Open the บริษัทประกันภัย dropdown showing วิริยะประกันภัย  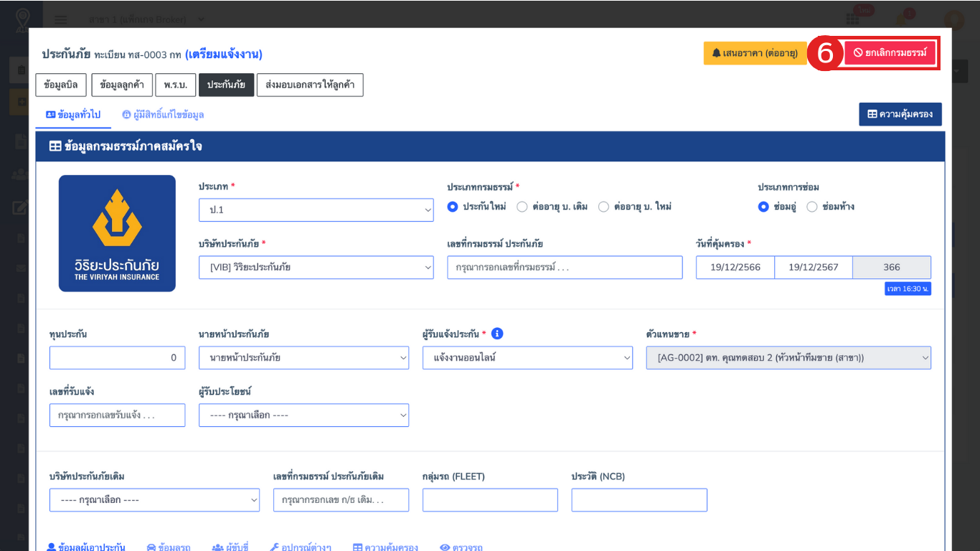tap(316, 268)
